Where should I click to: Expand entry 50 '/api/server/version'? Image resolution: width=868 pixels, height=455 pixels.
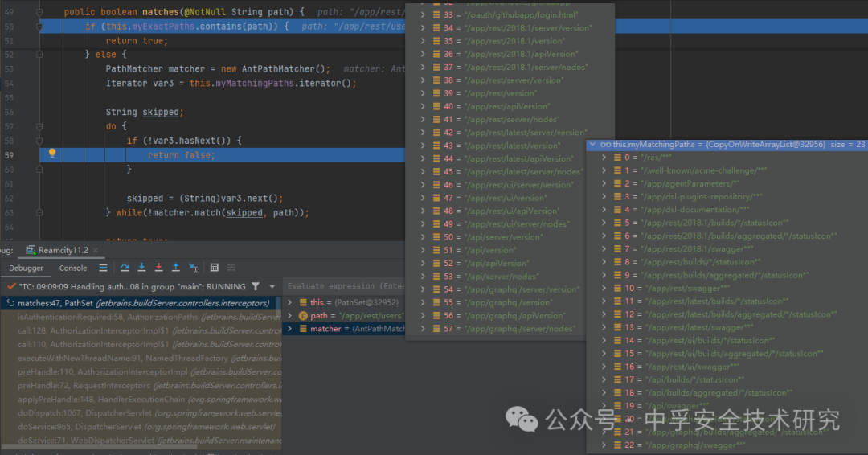[x=423, y=237]
